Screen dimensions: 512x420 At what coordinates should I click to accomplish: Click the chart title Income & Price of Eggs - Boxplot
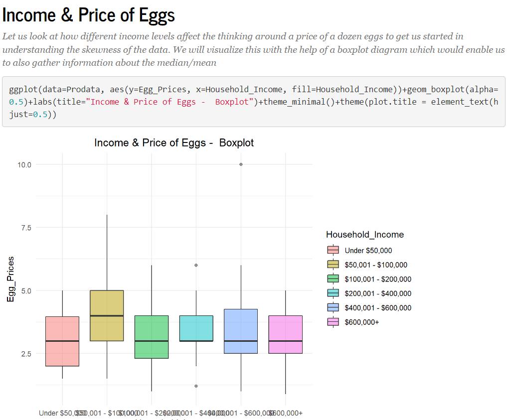[x=174, y=142]
